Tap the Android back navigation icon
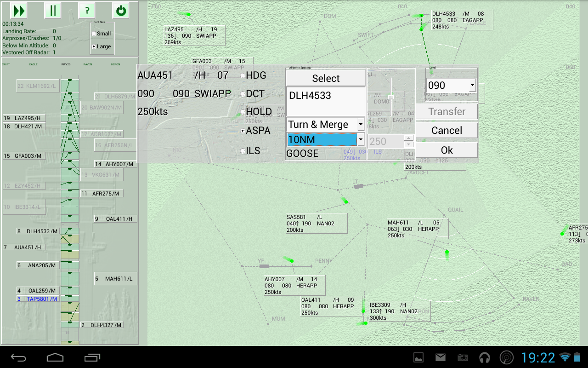588x368 pixels. (19, 357)
